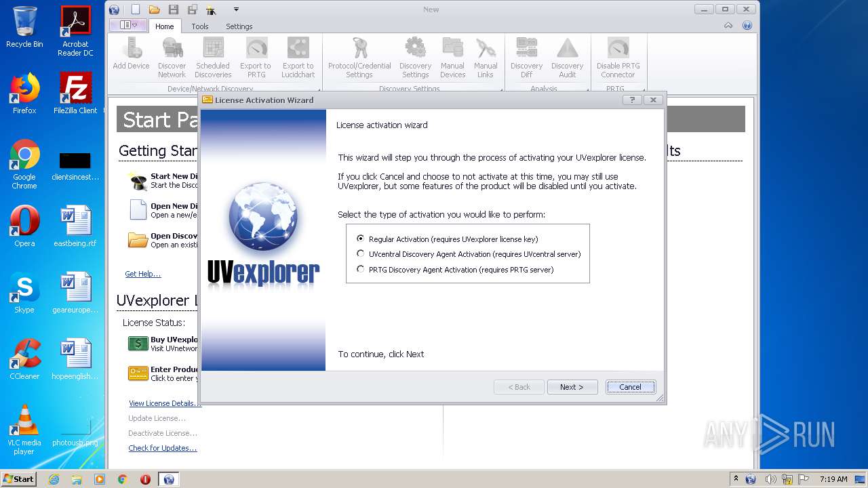This screenshot has height=488, width=868.
Task: Click the UVexplorer taskbar window button
Action: 169,479
